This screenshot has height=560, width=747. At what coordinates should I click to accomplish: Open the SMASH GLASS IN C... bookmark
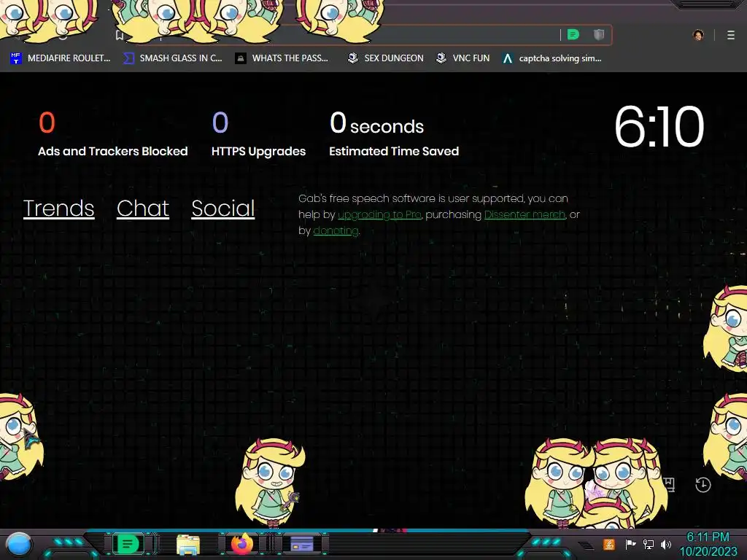[x=173, y=58]
